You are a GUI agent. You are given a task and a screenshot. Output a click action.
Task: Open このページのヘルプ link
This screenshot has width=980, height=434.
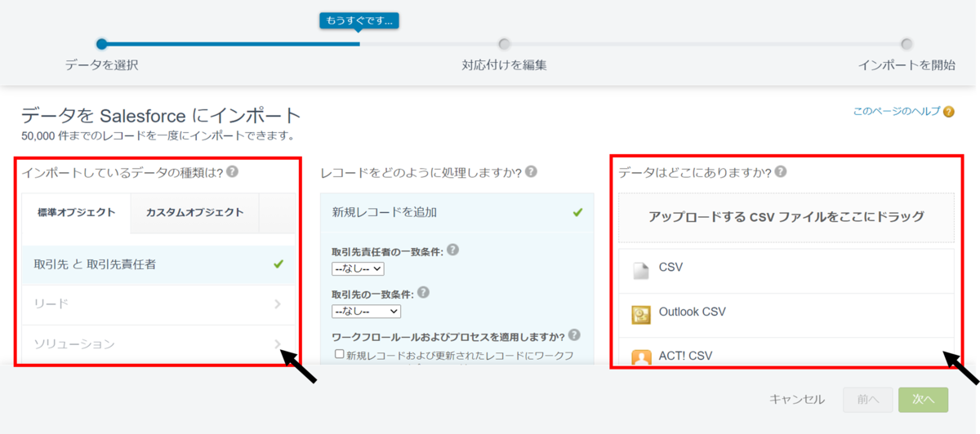click(x=897, y=112)
